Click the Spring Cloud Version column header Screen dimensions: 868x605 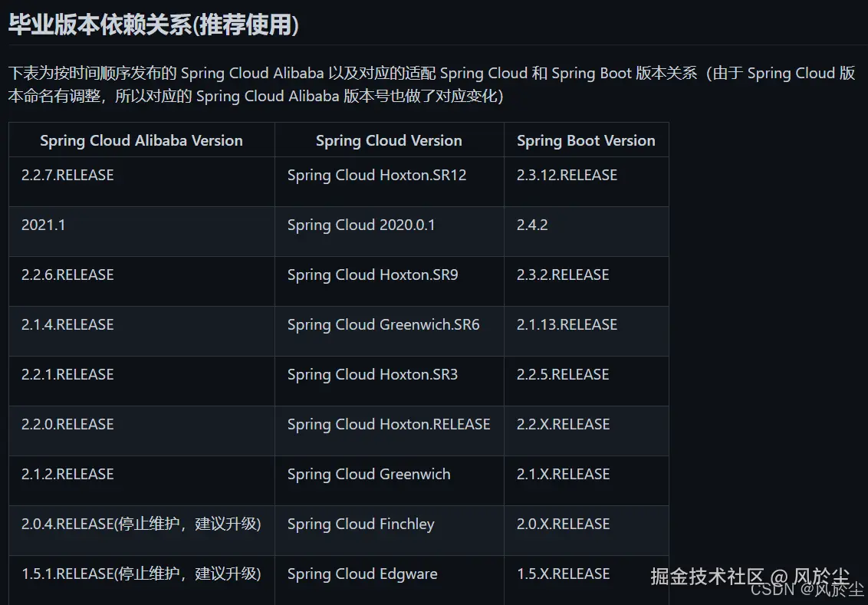(x=389, y=140)
